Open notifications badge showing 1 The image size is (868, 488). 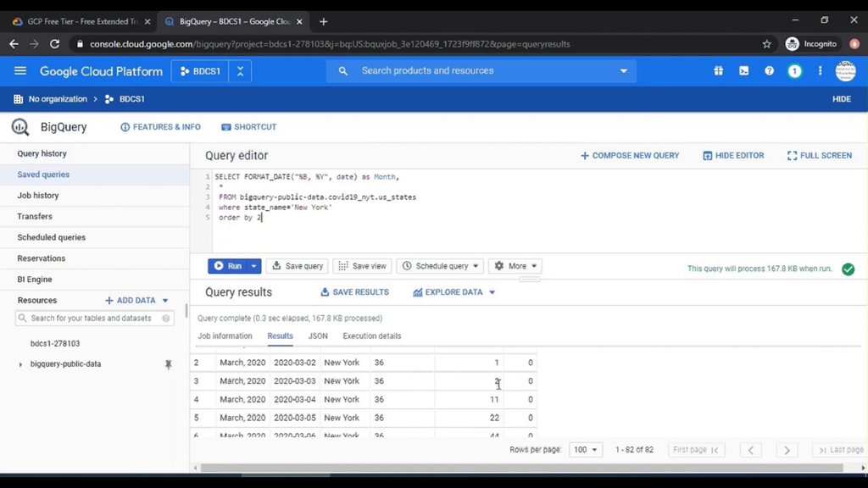point(794,71)
